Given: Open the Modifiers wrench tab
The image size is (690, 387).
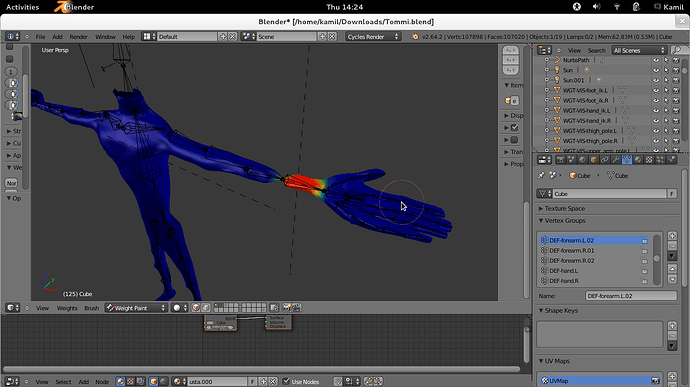Looking at the screenshot, I should pyautogui.click(x=616, y=160).
